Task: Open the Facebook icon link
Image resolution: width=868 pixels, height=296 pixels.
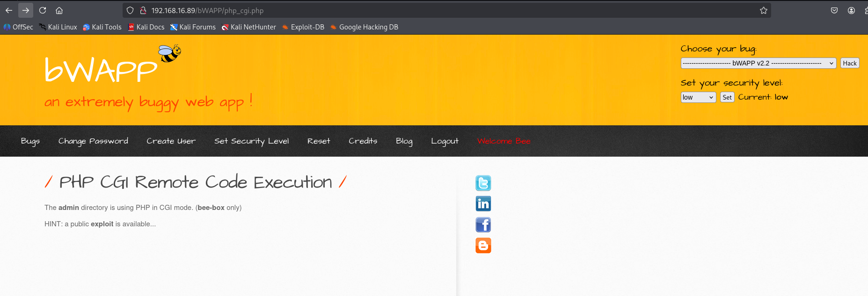Action: (x=483, y=224)
